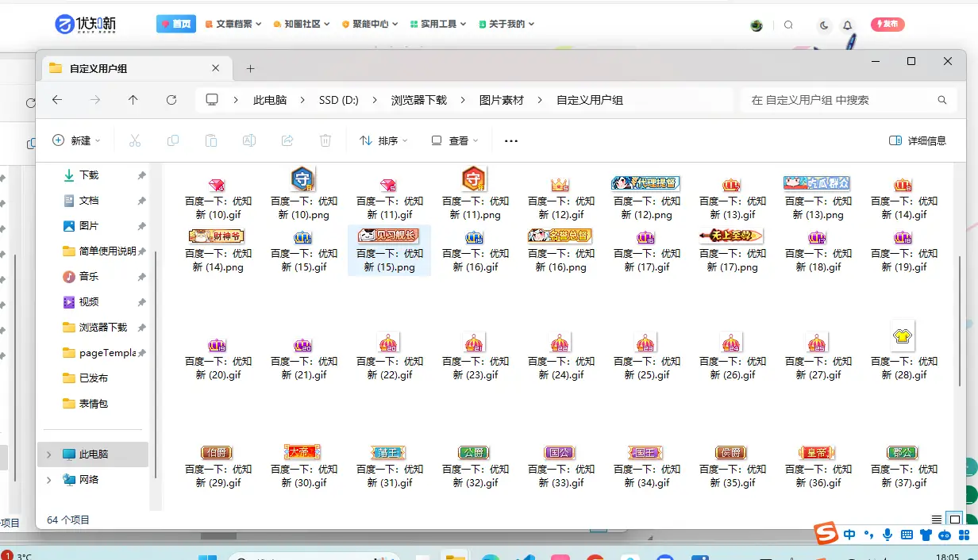Select the 财神爷 badge file 新 (14).png
The height and width of the screenshot is (560, 978).
point(218,250)
